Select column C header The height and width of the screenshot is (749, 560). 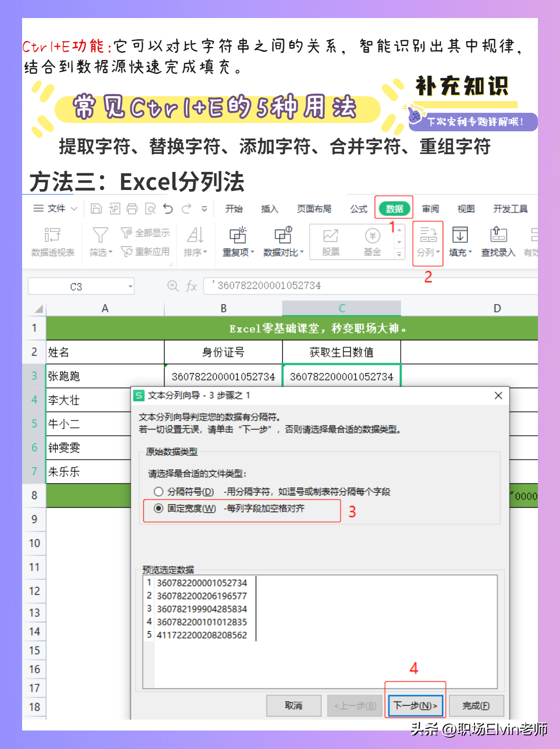(x=342, y=309)
